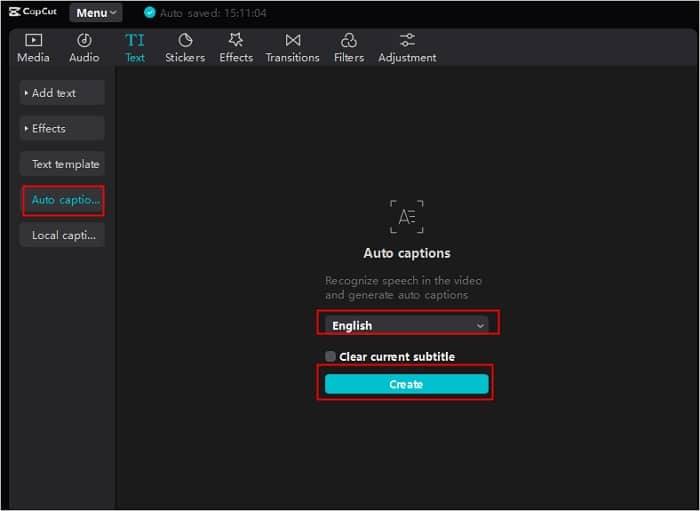The height and width of the screenshot is (511, 700).
Task: Click the Auto saved timestamp text
Action: 213,13
